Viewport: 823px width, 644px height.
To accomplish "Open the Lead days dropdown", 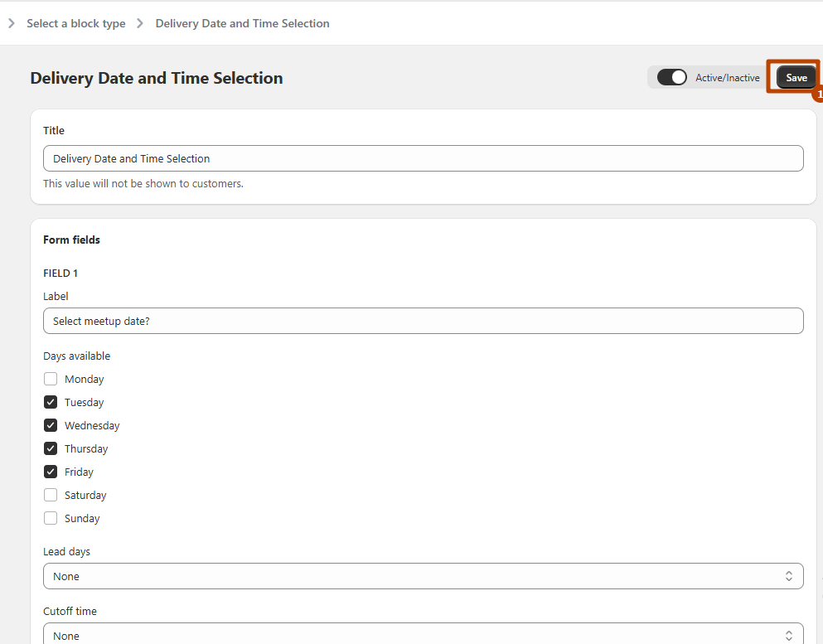I will pyautogui.click(x=423, y=576).
